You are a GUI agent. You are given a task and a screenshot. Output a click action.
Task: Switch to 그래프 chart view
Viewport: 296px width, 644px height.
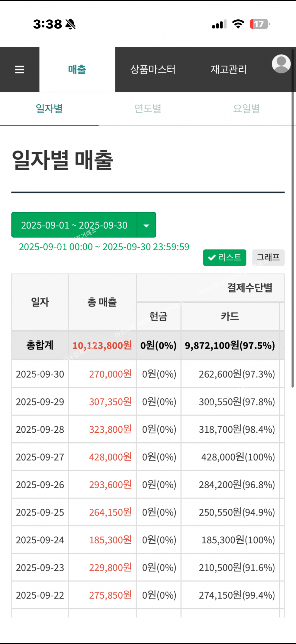[x=268, y=258]
